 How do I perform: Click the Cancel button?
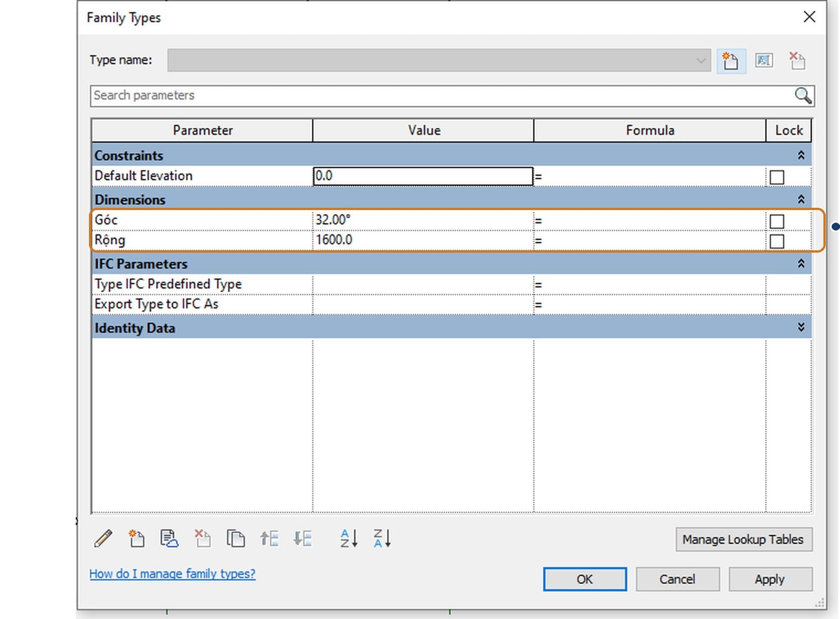[678, 579]
